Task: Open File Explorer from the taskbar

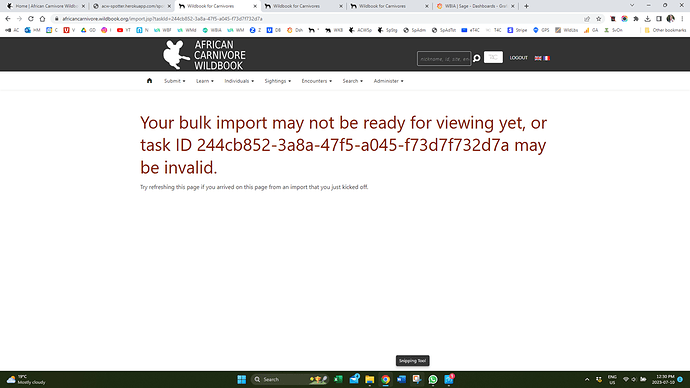Action: 370,379
